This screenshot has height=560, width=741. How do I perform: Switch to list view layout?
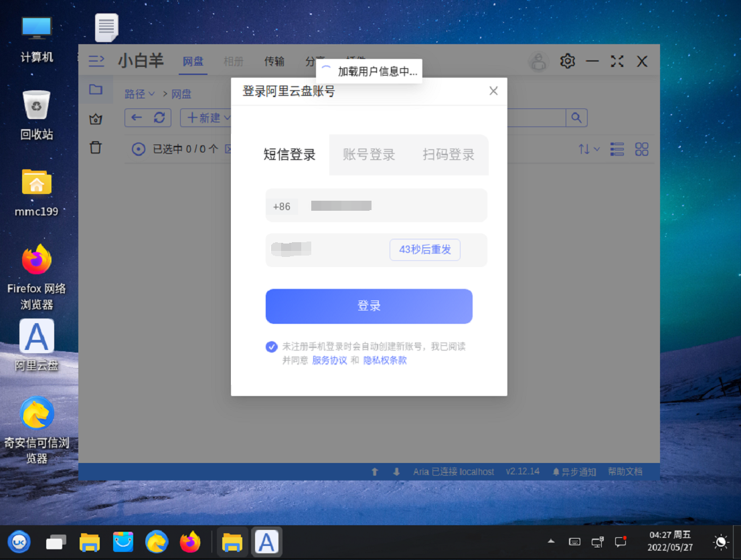click(617, 149)
